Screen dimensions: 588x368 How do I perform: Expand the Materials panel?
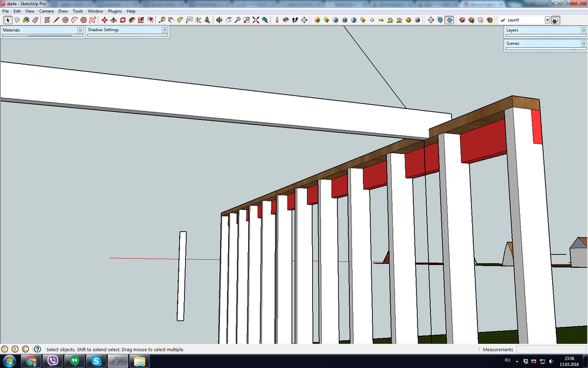click(80, 29)
